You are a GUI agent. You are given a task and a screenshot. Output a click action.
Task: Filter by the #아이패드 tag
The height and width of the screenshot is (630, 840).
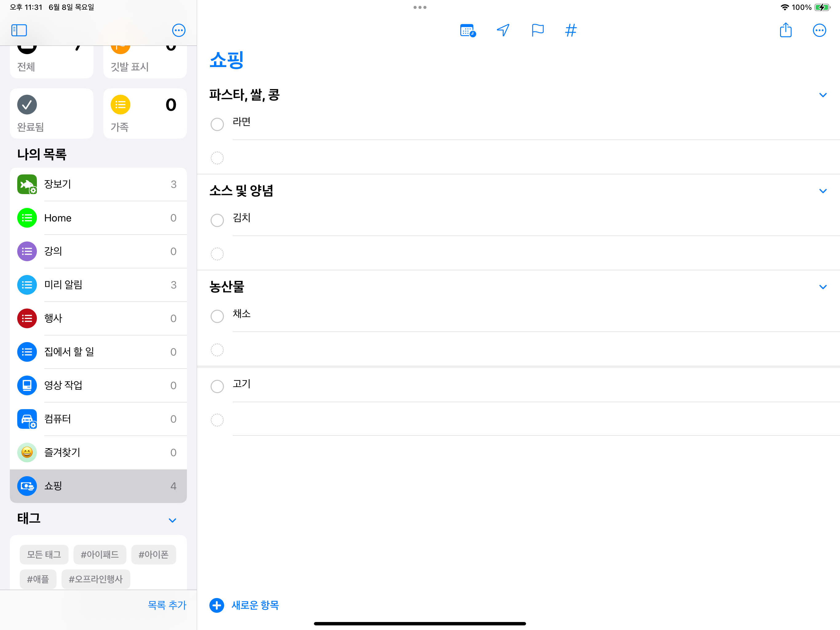pyautogui.click(x=100, y=554)
